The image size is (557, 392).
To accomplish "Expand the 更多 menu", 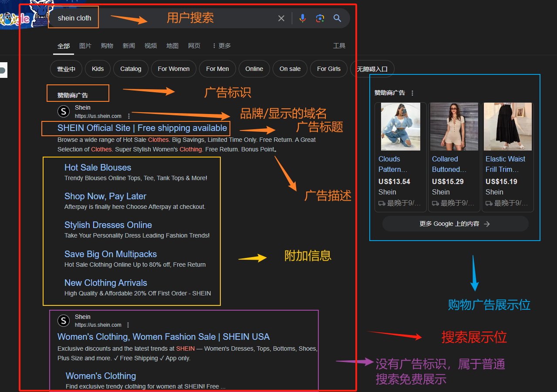I will tap(221, 46).
